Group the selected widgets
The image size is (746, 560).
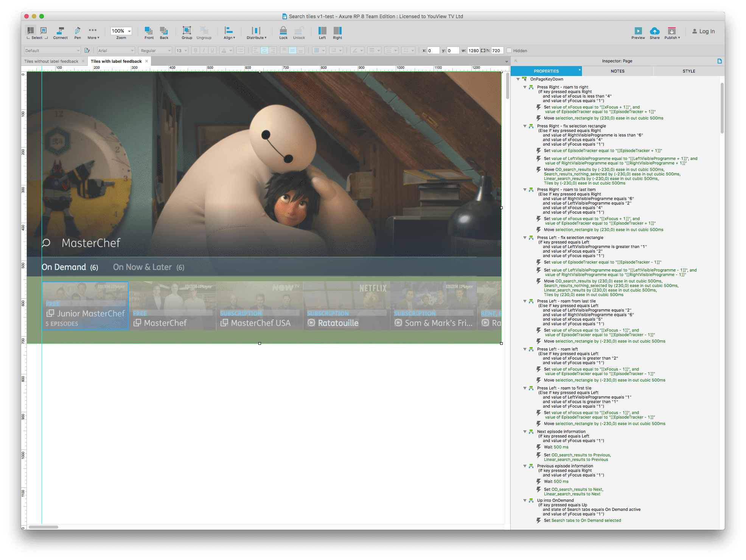[187, 33]
